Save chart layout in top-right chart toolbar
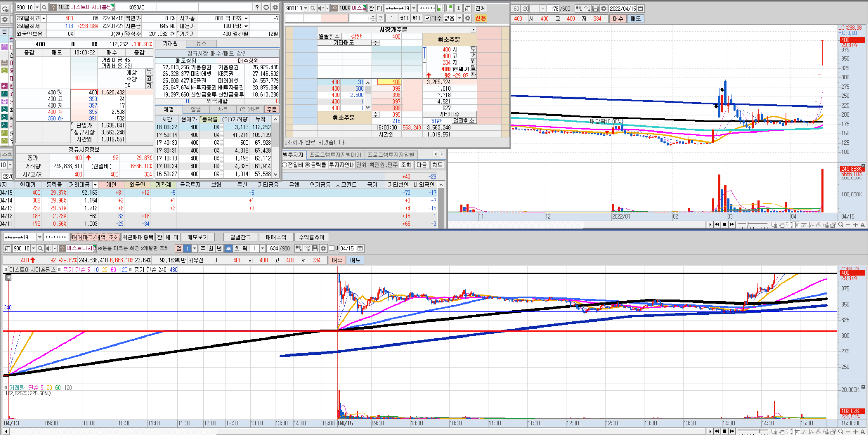 click(x=596, y=8)
